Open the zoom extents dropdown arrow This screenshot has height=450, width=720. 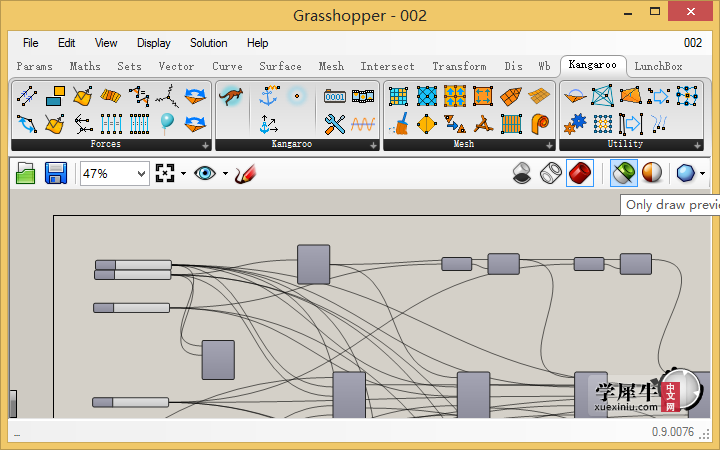[184, 174]
